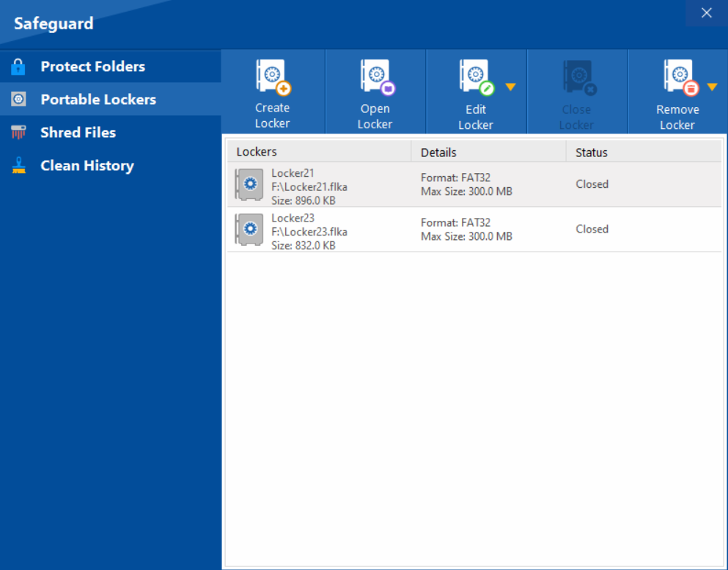
Task: Click the Size: 832.0 KB text
Action: pos(304,245)
